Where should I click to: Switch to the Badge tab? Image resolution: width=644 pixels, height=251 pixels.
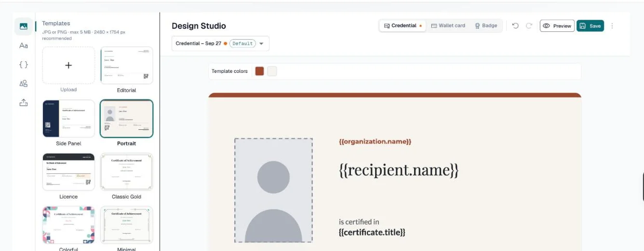pos(486,26)
